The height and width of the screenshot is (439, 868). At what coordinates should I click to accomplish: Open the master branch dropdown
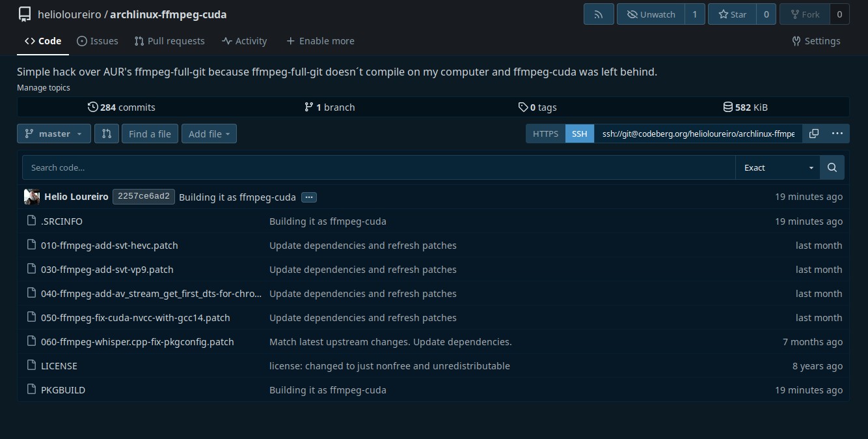54,134
